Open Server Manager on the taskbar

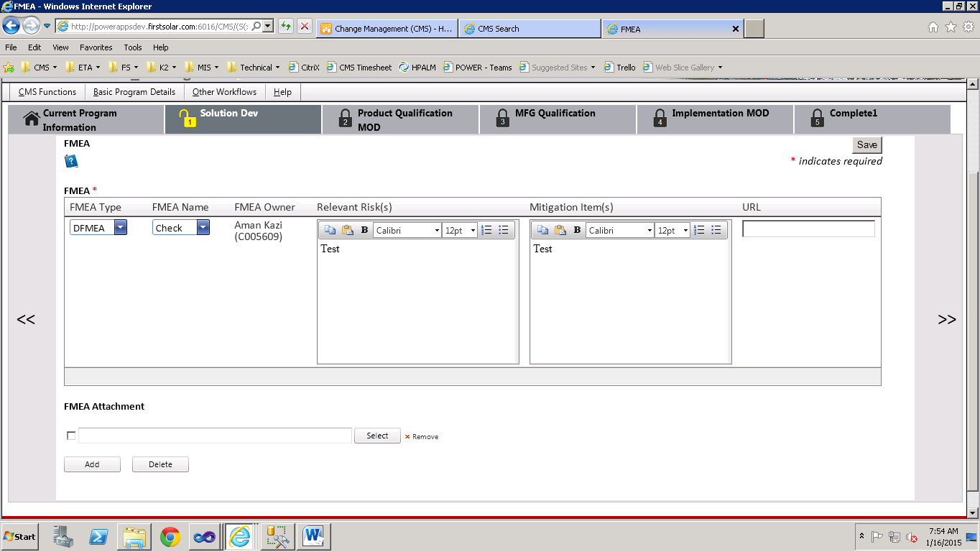point(63,537)
